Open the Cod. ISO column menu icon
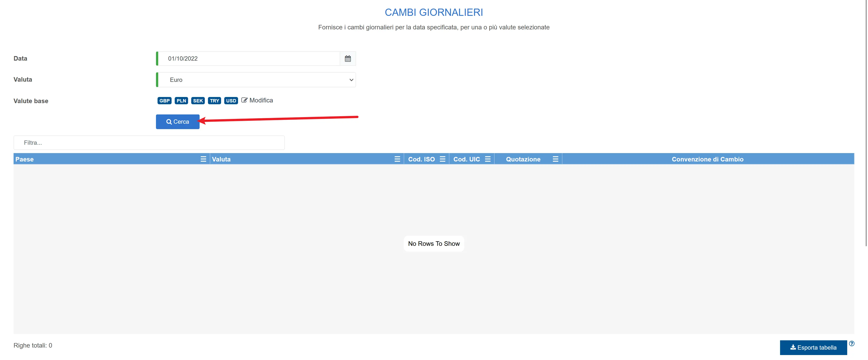868x360 pixels. coord(442,159)
